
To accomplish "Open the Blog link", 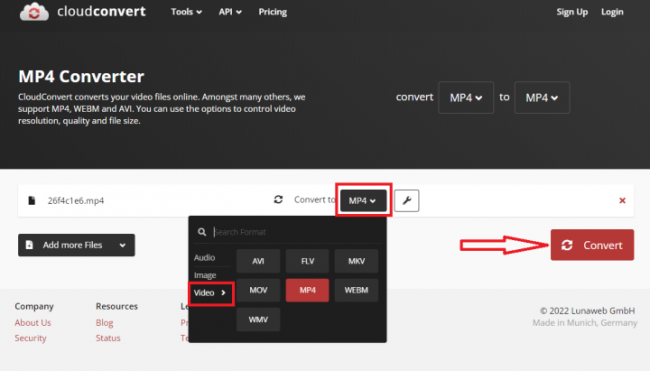I will point(104,323).
